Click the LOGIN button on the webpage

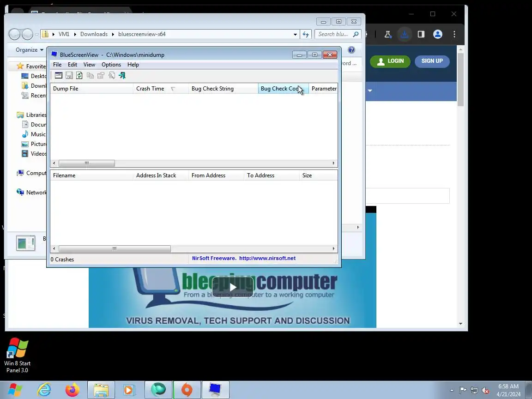pos(390,61)
